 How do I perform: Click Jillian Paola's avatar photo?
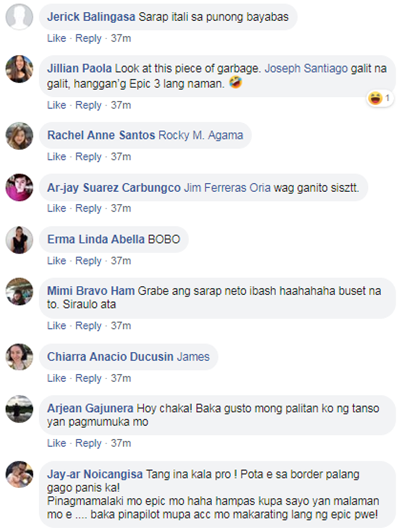[x=19, y=69]
